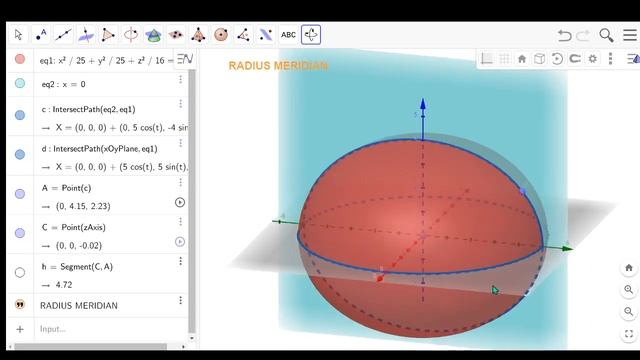Select the 'eq2 : x = 0' row
640x360 pixels.
pos(63,84)
